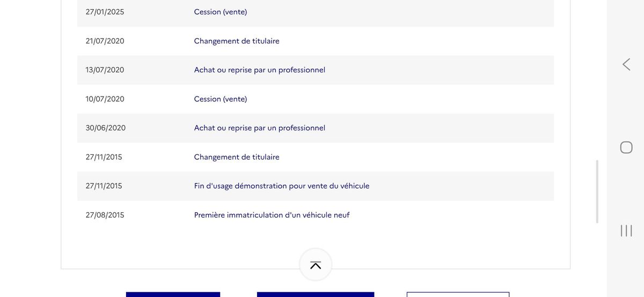644x297 pixels.
Task: Click Achat ou reprise entry of 13/07/2020
Action: (316, 70)
